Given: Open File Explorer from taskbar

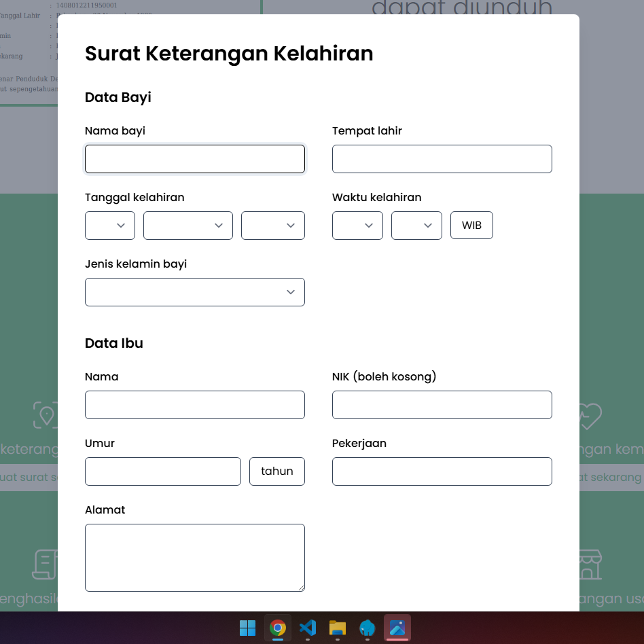Looking at the screenshot, I should click(x=338, y=628).
